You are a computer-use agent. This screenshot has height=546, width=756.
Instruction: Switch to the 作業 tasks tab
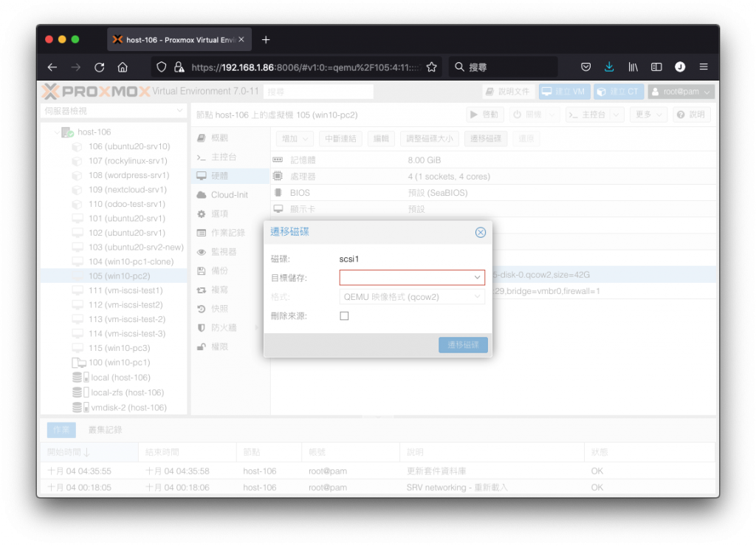(61, 430)
